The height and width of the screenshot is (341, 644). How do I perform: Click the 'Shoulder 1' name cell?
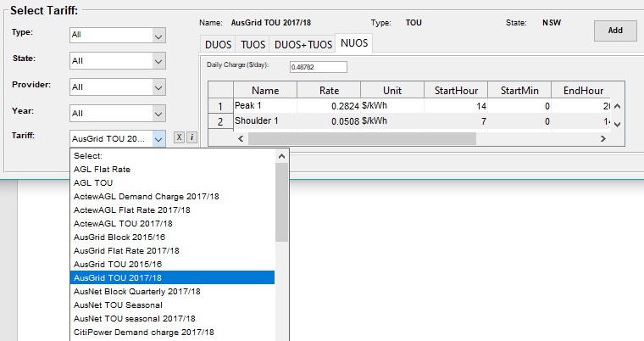(x=265, y=121)
